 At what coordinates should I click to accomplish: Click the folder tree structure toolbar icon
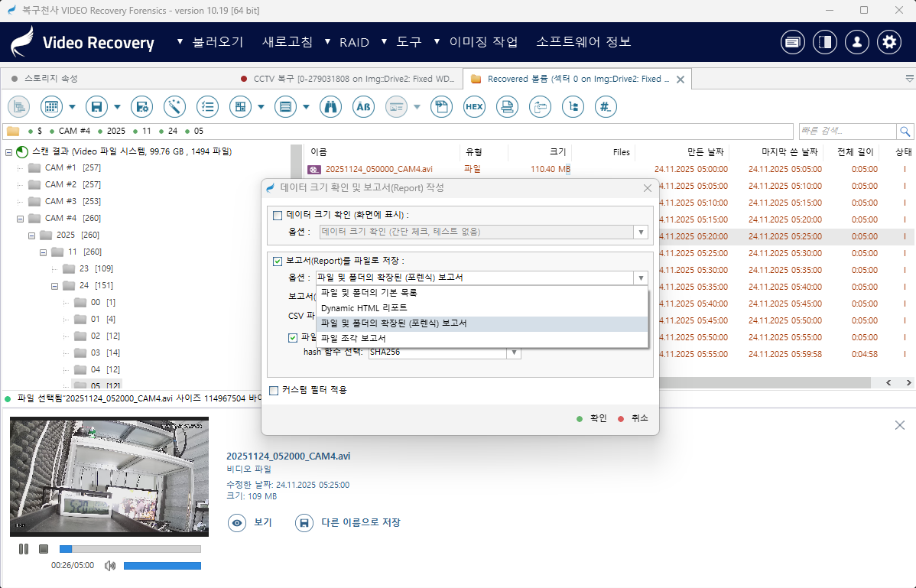click(573, 107)
